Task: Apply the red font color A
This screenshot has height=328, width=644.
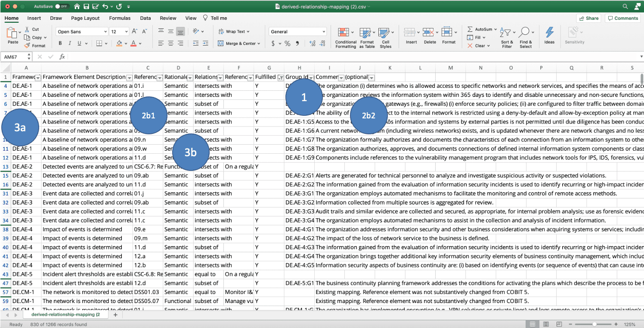Action: [134, 43]
